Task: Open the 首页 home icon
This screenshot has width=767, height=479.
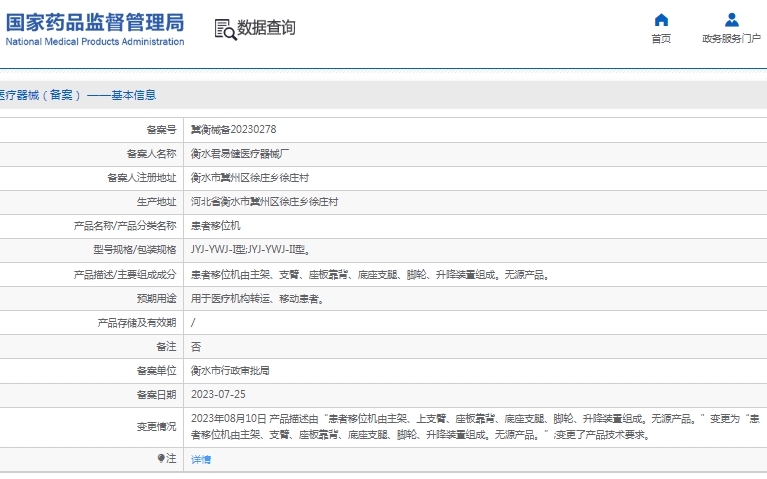Action: (661, 20)
